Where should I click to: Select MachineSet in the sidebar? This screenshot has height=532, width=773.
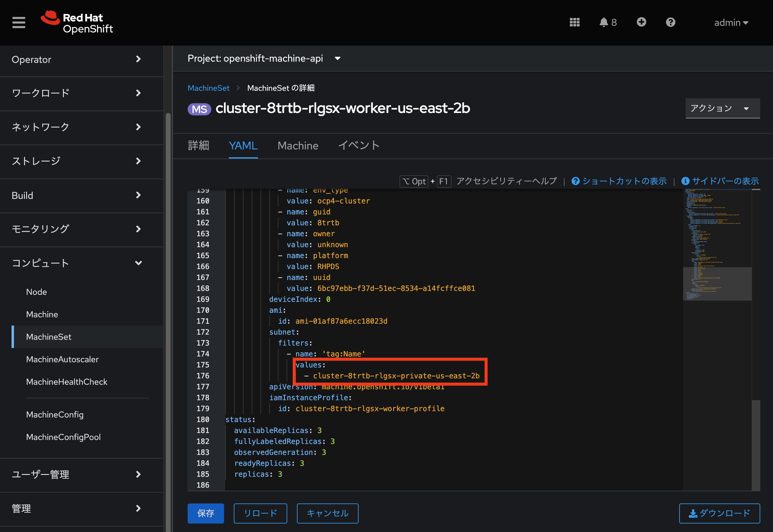(x=49, y=337)
